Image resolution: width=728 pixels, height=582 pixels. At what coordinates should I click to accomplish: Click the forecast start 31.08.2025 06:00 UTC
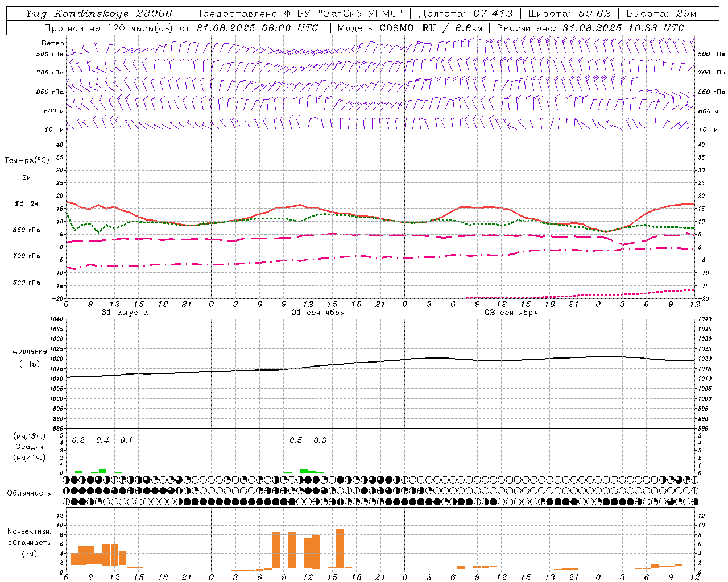[257, 28]
